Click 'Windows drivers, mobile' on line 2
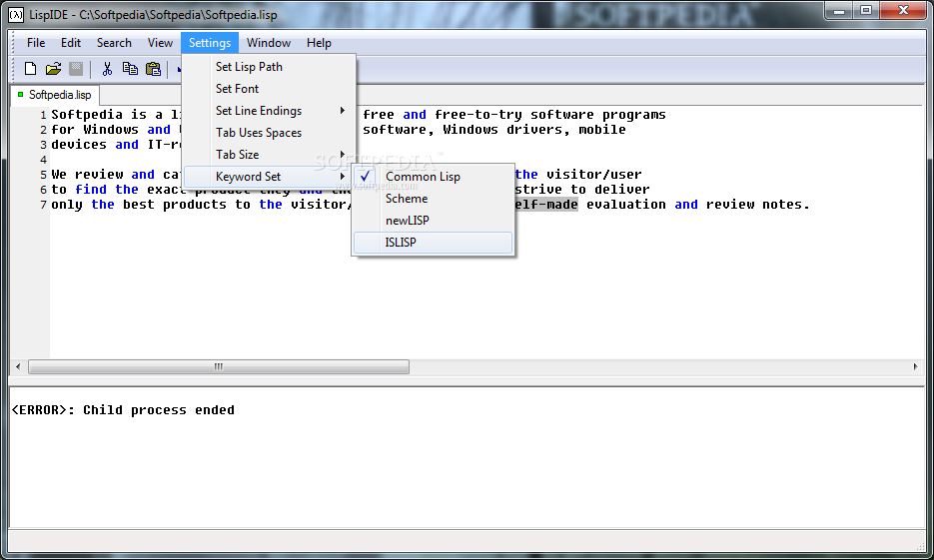This screenshot has height=560, width=934. tap(534, 130)
